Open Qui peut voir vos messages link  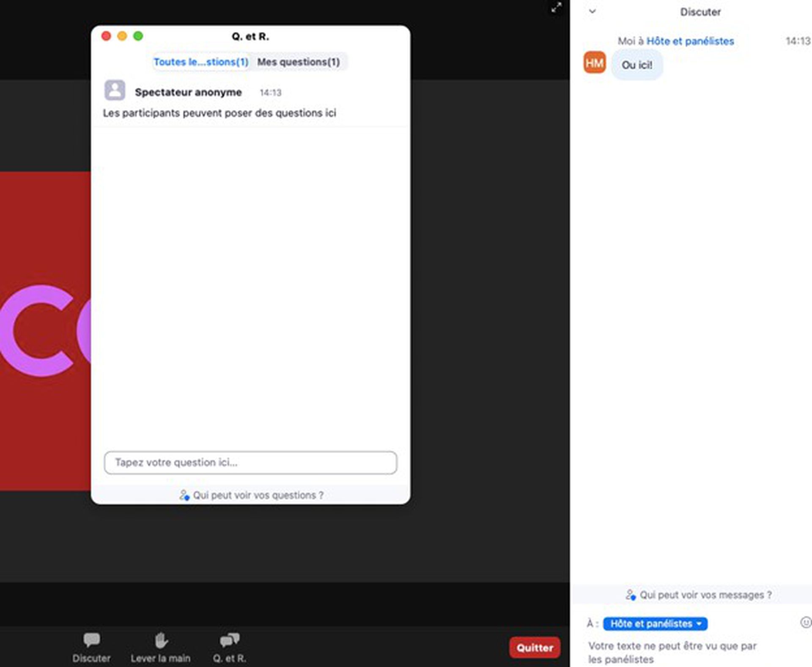(699, 595)
